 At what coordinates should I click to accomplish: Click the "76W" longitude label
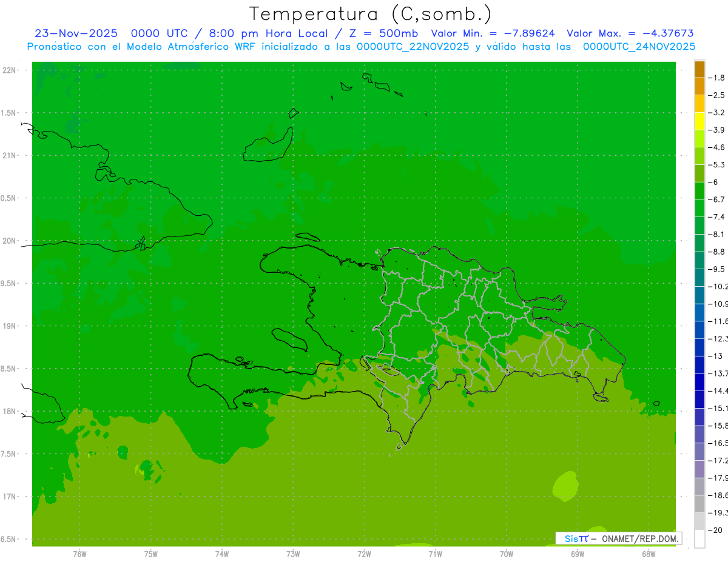click(79, 554)
